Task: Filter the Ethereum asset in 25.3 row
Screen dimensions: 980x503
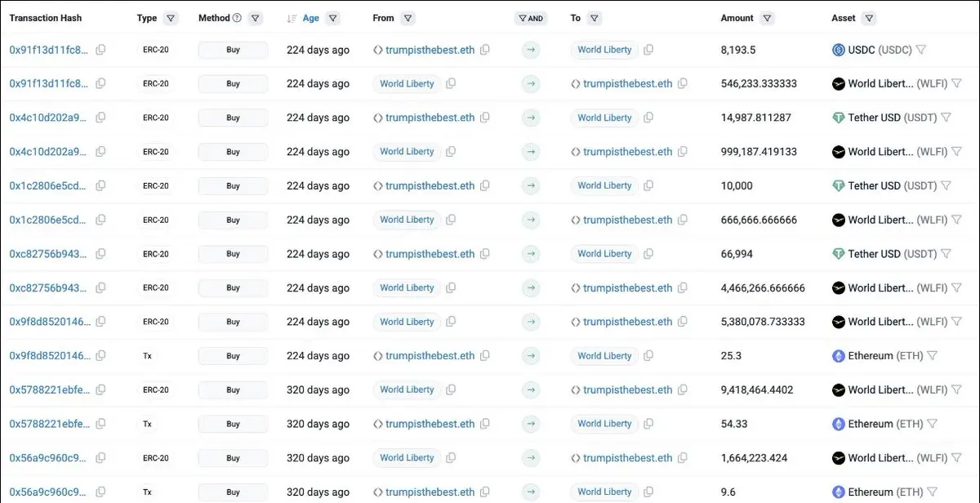Action: [932, 356]
